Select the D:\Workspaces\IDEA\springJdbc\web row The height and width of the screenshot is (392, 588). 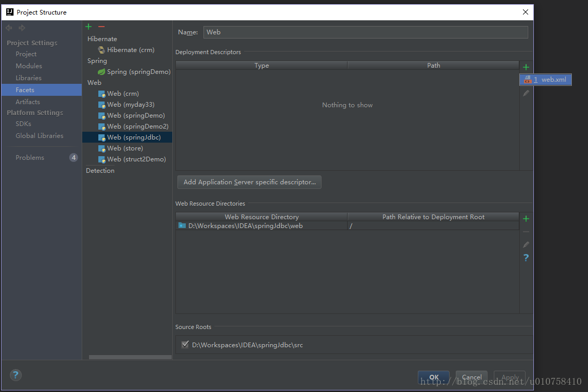tap(347, 226)
